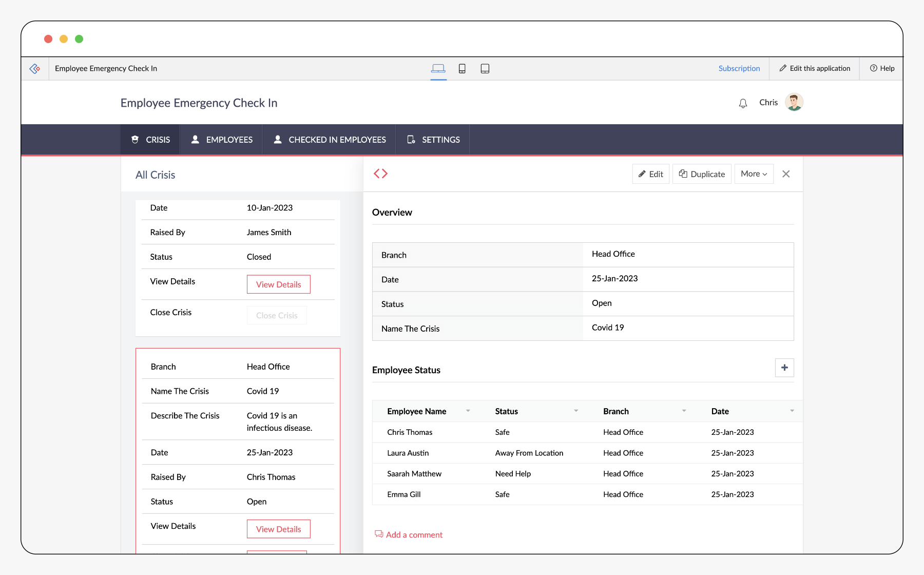The width and height of the screenshot is (924, 575).
Task: Open Employee Name column dropdown arrow
Action: pos(468,411)
